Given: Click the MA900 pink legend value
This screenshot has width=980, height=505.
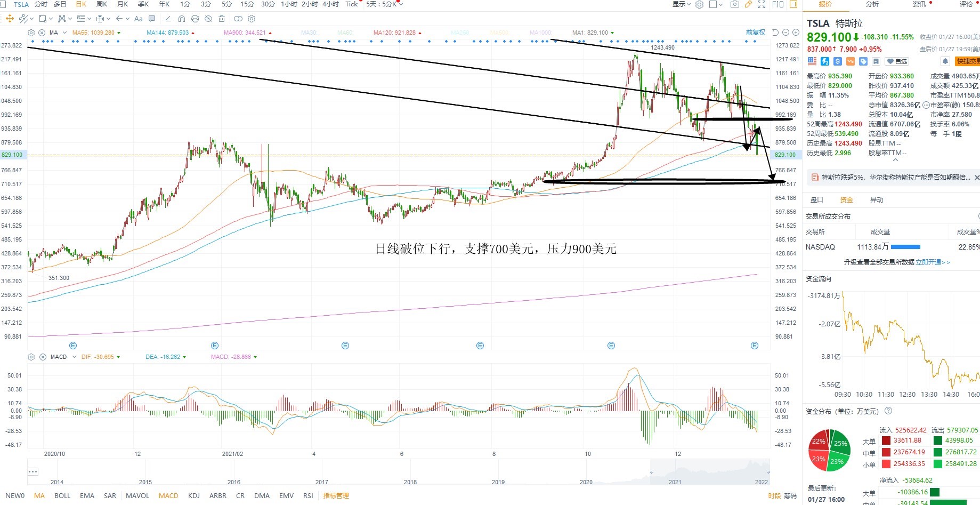Looking at the screenshot, I should coord(245,33).
